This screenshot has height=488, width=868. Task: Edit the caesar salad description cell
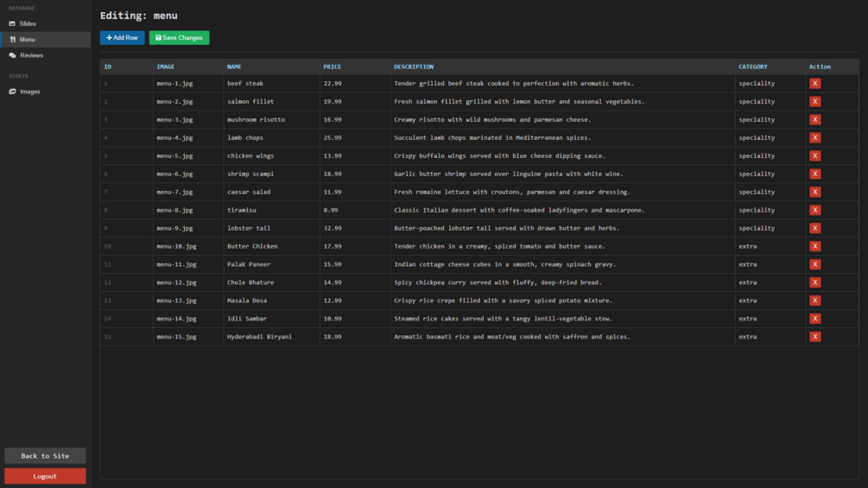pos(563,192)
